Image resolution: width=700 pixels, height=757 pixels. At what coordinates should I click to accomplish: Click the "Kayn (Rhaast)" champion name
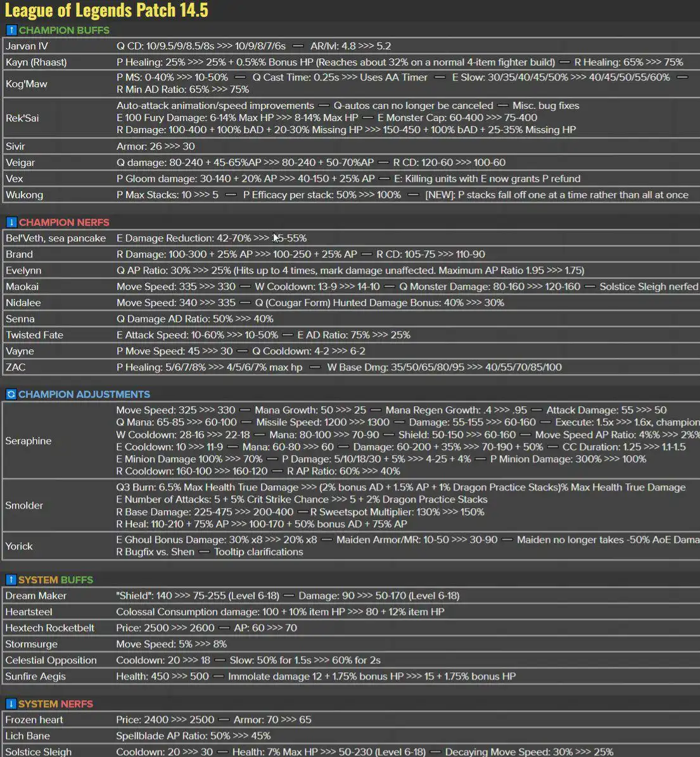pyautogui.click(x=36, y=62)
